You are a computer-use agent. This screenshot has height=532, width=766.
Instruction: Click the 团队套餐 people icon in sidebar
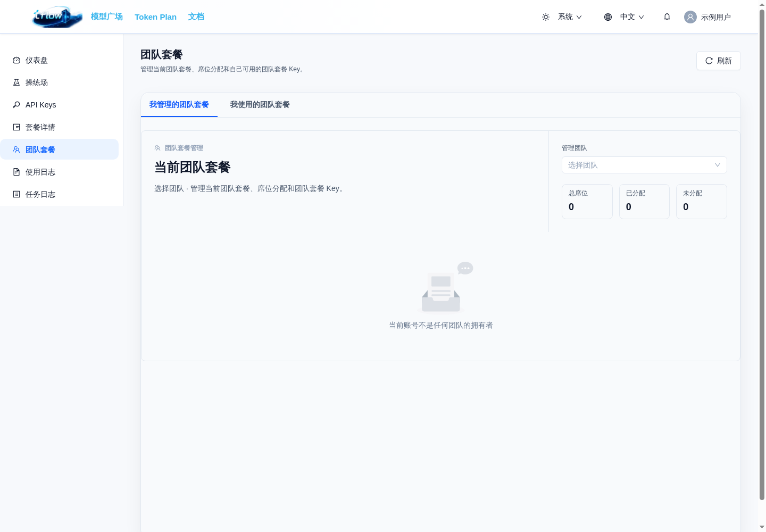coord(16,149)
